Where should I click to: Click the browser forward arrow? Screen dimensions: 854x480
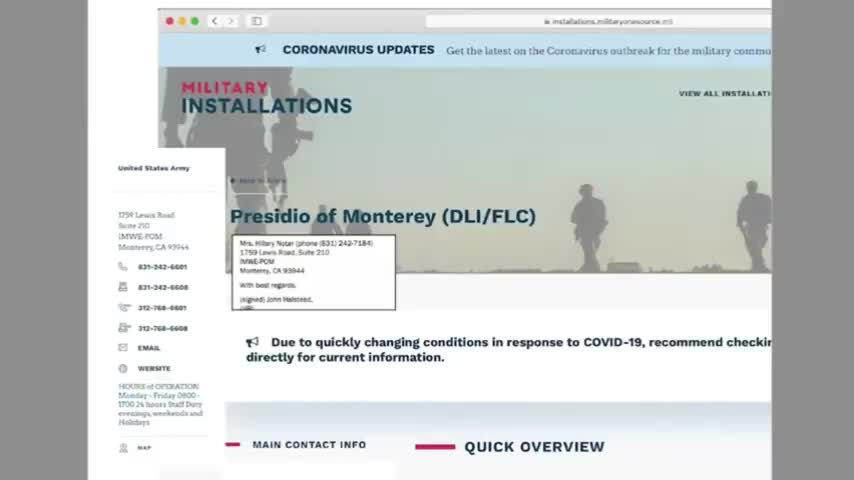coord(231,21)
